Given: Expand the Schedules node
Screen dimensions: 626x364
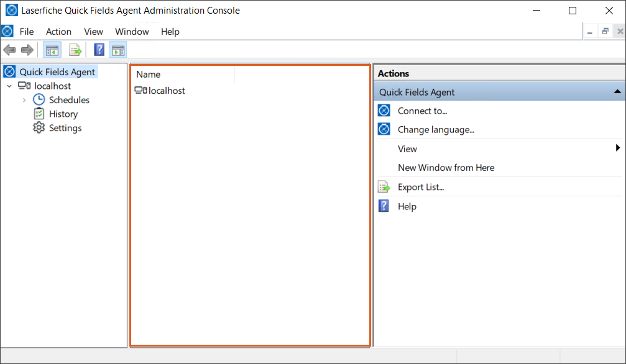Looking at the screenshot, I should coord(24,99).
